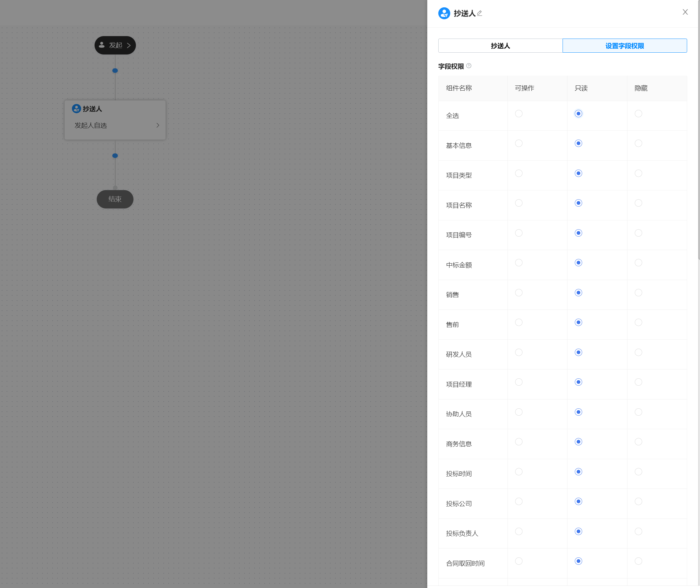
Task: Select 可操作 for 全选 row
Action: pyautogui.click(x=519, y=114)
